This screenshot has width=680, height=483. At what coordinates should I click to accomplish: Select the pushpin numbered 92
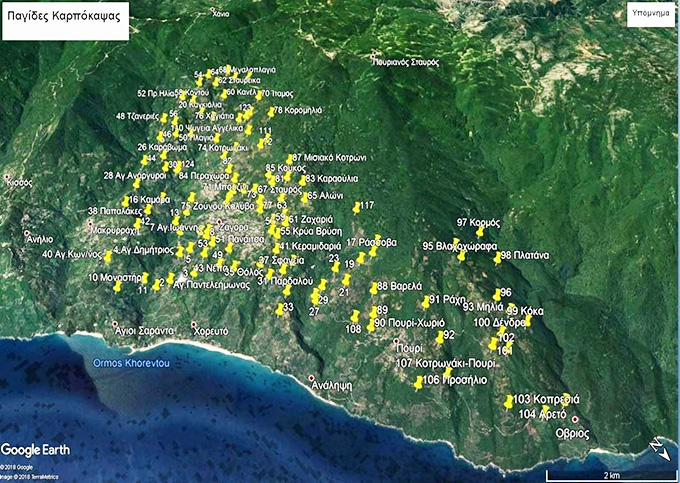tap(441, 337)
